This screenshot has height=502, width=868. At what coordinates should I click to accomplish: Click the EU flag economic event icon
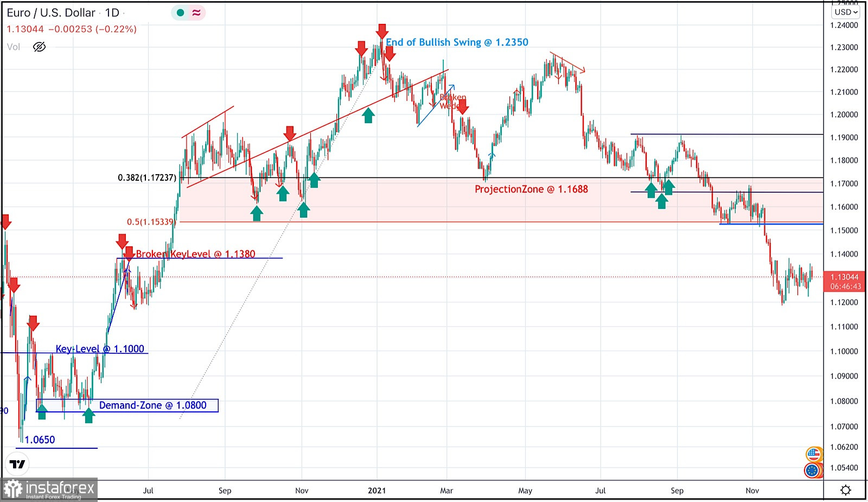(x=812, y=470)
